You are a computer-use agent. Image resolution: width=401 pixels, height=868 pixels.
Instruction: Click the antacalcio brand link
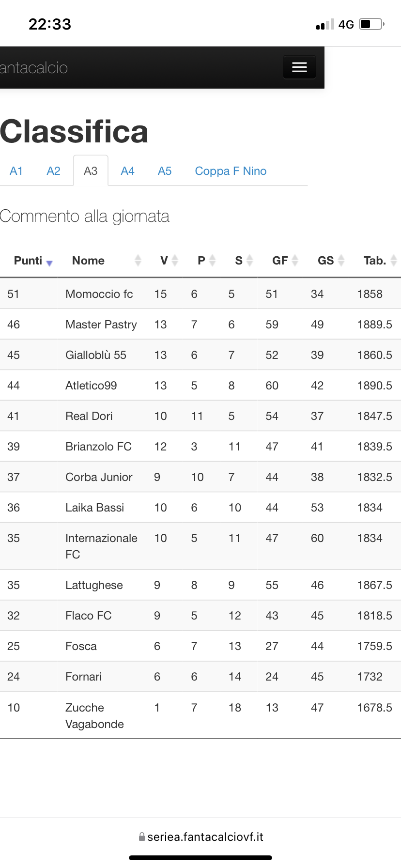34,68
